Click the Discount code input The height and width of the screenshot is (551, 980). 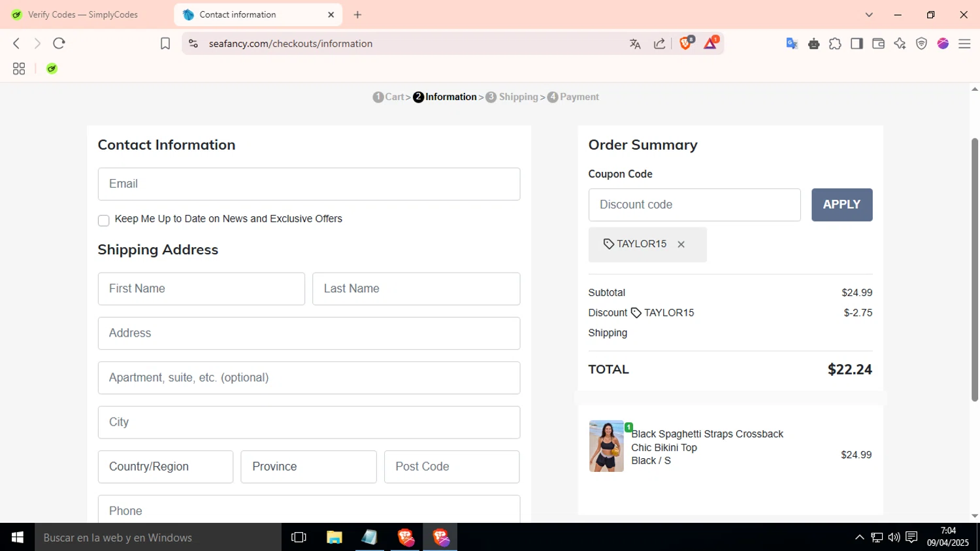point(694,205)
